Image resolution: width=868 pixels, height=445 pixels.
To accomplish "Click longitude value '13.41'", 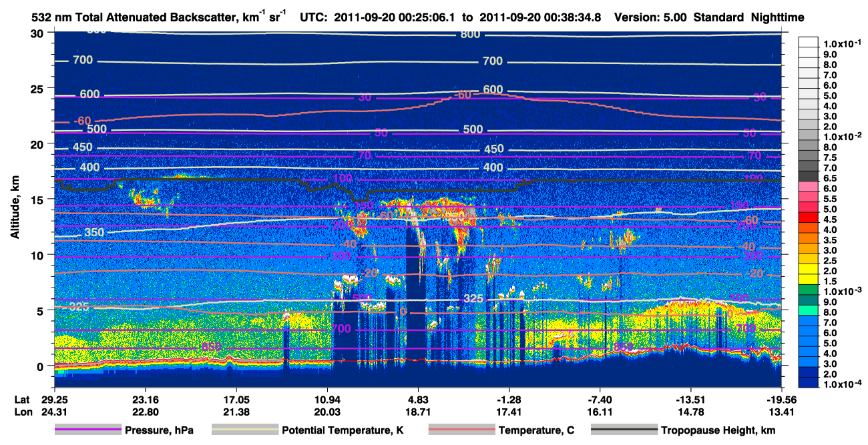I will [x=782, y=412].
